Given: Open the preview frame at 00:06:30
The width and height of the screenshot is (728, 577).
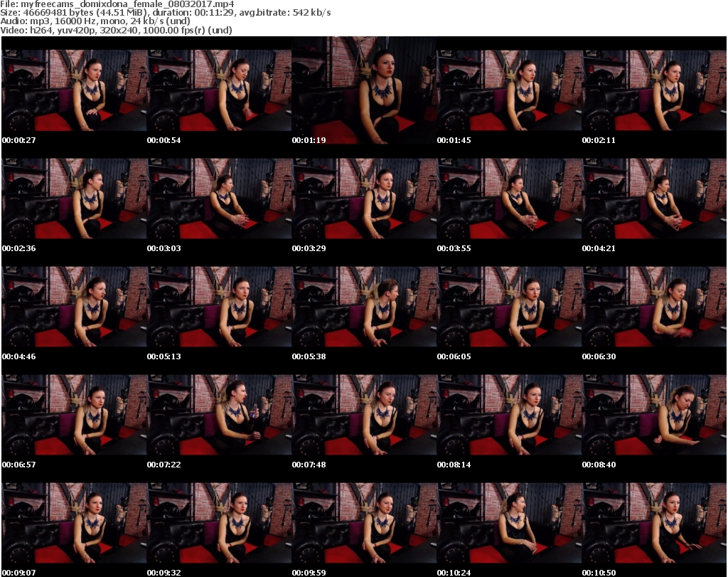Looking at the screenshot, I should [654, 307].
